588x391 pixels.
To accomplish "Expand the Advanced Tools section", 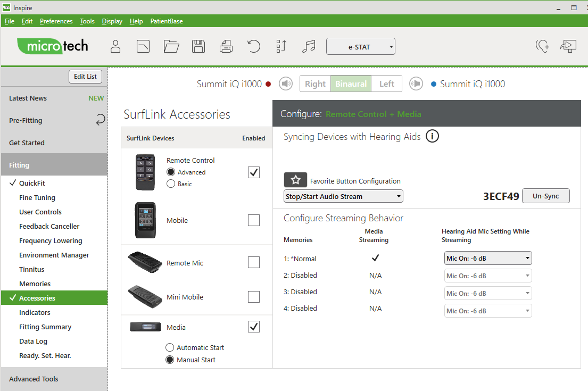I will tap(54, 379).
